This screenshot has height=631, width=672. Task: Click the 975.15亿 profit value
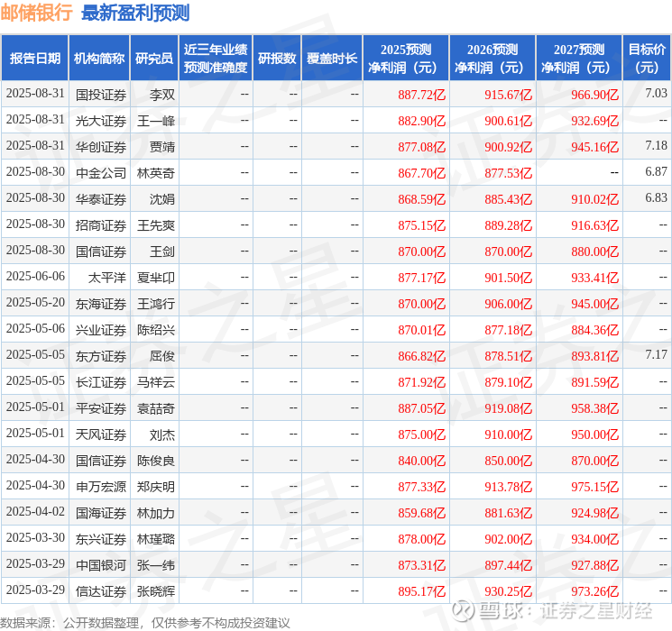[594, 487]
